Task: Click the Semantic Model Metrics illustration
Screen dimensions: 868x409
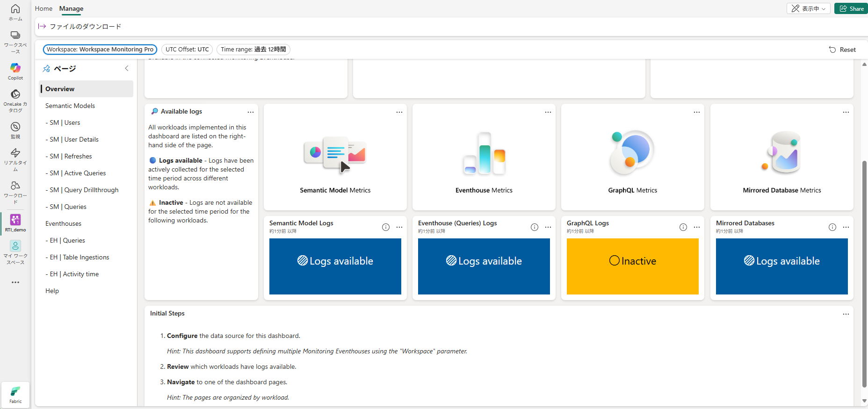Action: (335, 154)
